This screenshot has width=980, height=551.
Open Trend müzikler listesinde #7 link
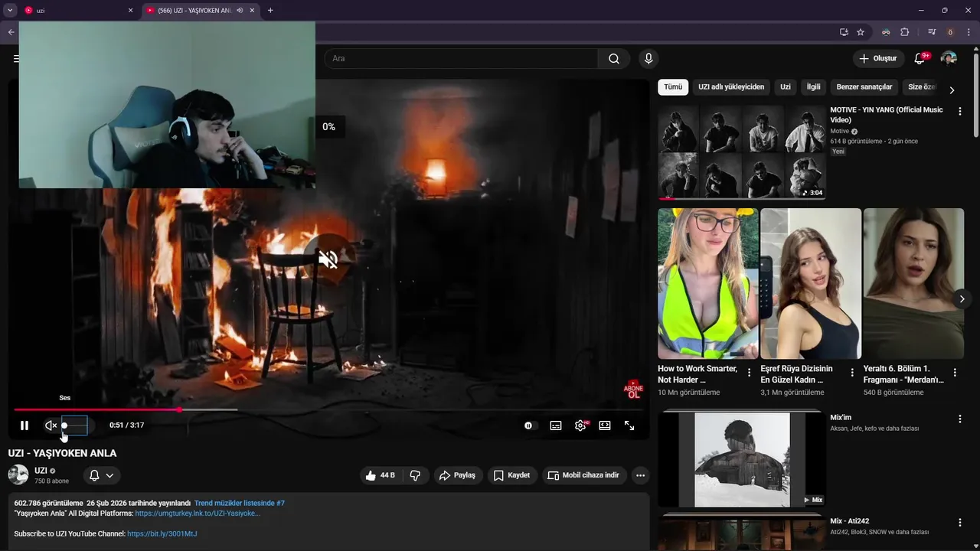pos(240,504)
